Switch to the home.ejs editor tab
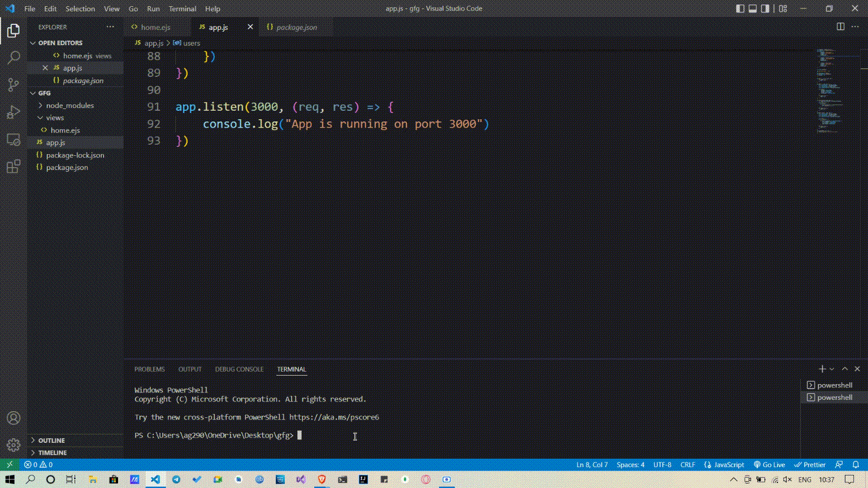This screenshot has height=488, width=868. (157, 27)
